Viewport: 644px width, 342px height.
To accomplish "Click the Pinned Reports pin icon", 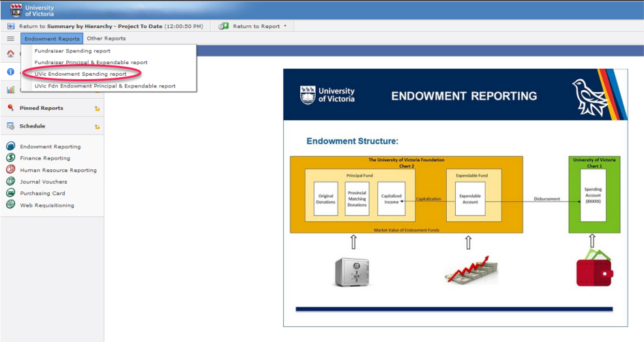I will 11,108.
